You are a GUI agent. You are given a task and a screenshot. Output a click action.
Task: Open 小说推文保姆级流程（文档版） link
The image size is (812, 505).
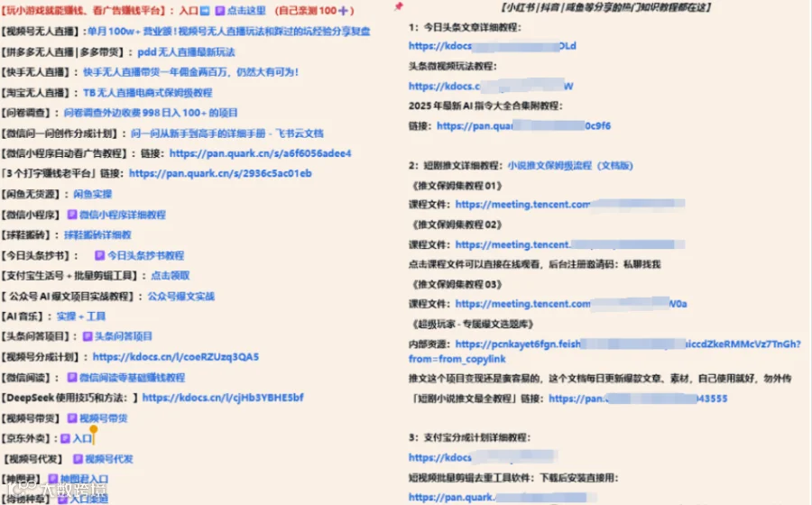tap(570, 166)
